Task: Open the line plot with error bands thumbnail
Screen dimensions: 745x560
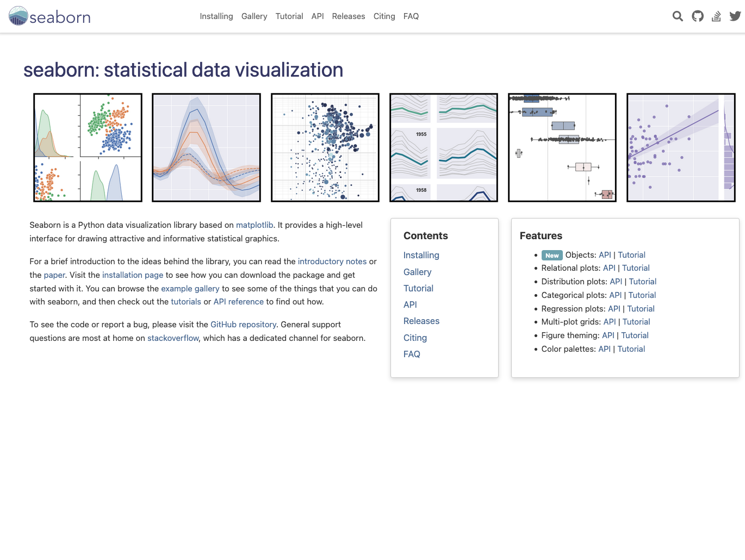Action: click(206, 147)
